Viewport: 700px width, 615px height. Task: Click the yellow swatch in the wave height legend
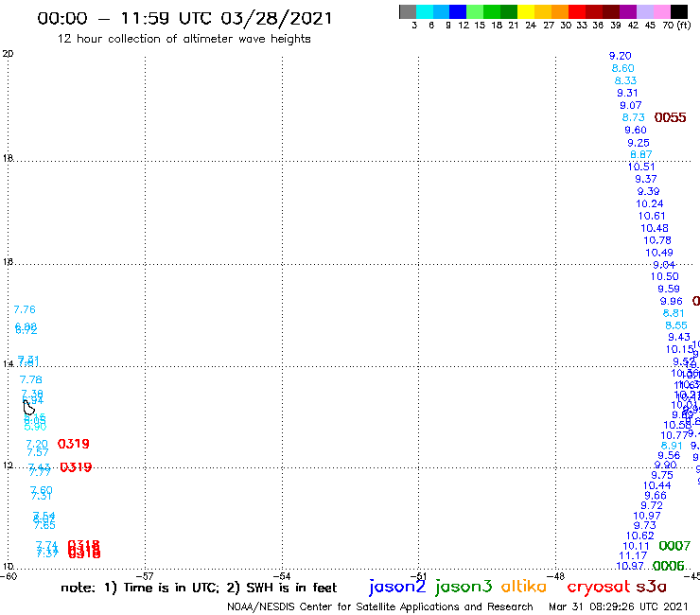(x=526, y=11)
